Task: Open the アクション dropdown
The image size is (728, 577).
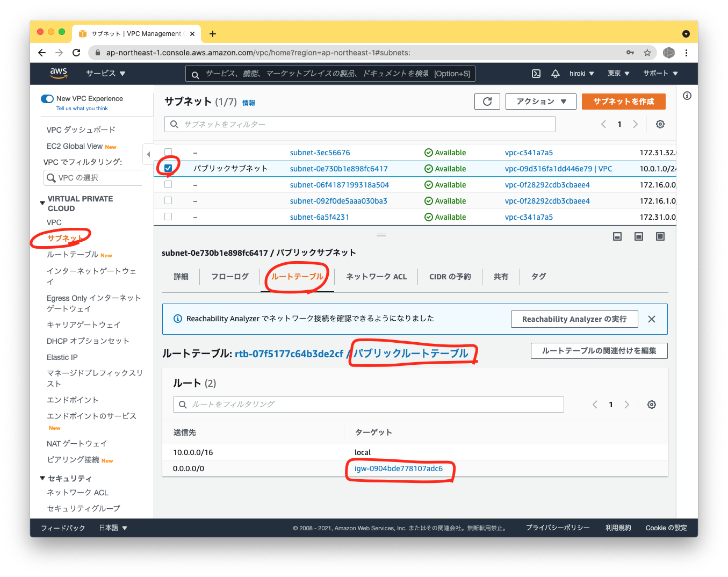Action: click(x=540, y=101)
